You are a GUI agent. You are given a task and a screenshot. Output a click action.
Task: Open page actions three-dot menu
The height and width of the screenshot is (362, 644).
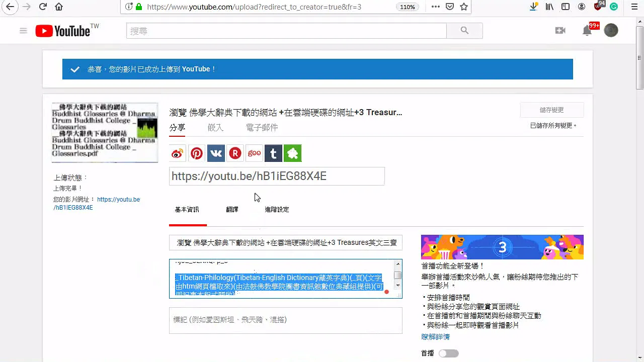pos(435,7)
